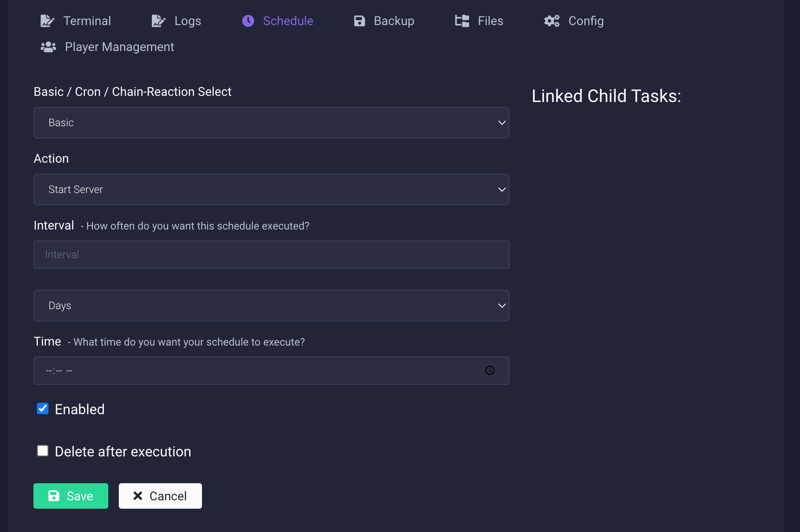Image resolution: width=800 pixels, height=532 pixels.
Task: Cancel schedule editing
Action: tap(160, 496)
